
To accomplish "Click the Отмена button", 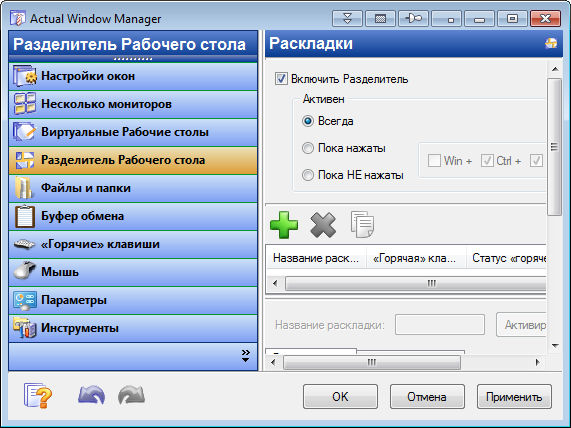I will click(427, 396).
